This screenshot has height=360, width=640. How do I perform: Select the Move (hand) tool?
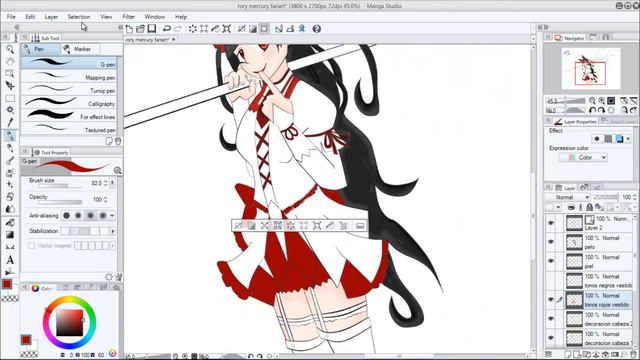pos(10,62)
